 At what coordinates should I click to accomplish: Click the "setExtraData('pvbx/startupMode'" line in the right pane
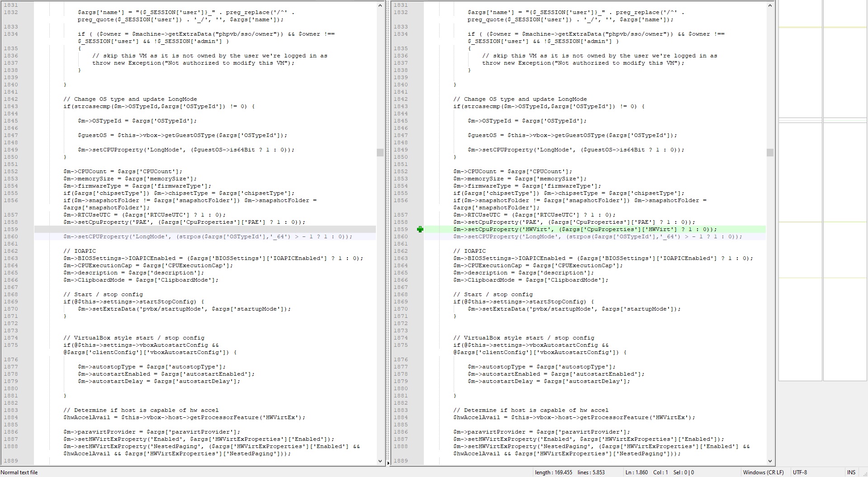574,309
